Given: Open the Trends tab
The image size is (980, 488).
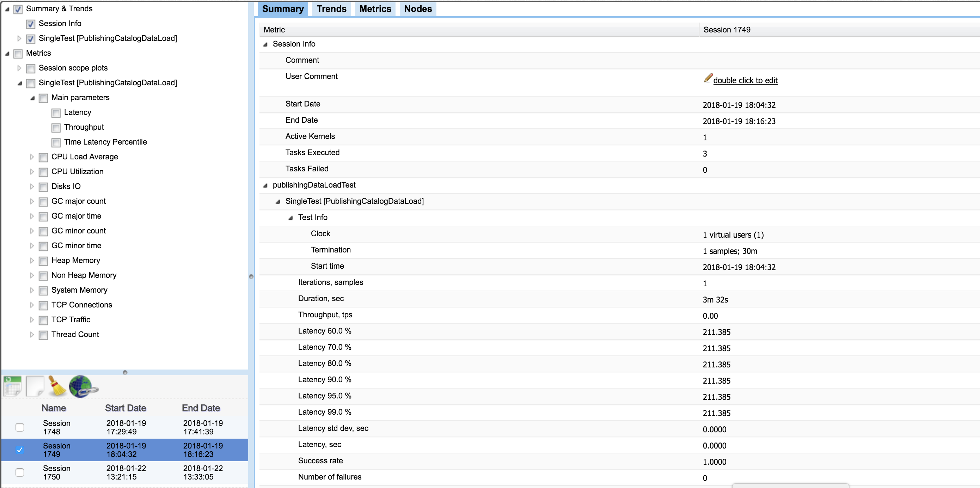Looking at the screenshot, I should [331, 9].
